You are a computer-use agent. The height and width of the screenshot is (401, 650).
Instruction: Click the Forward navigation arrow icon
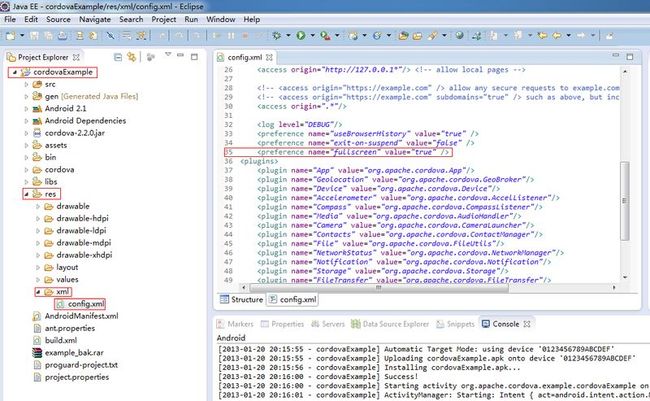[581, 36]
